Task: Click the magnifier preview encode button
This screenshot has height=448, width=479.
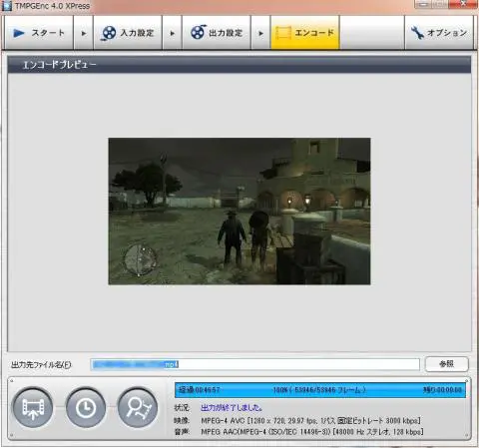Action: tap(138, 407)
